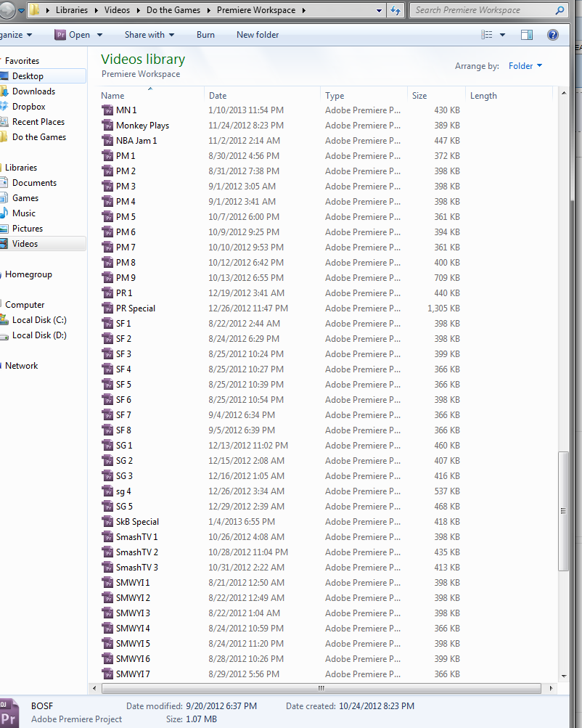582x728 pixels.
Task: Select the file named sg 4
Action: [123, 491]
